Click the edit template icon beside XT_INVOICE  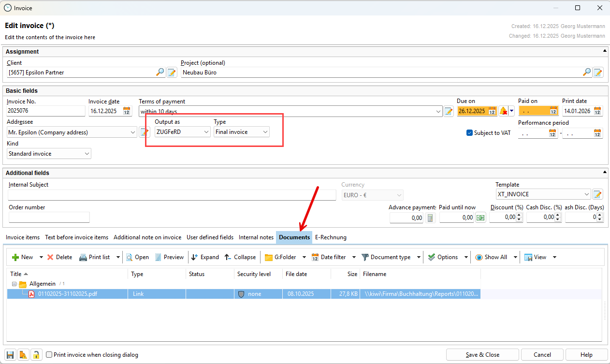[x=598, y=194]
